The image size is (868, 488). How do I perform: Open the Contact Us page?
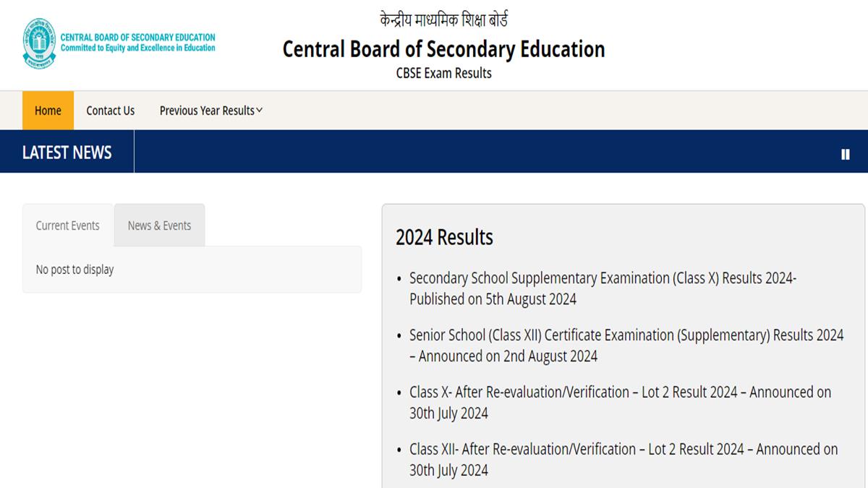110,111
